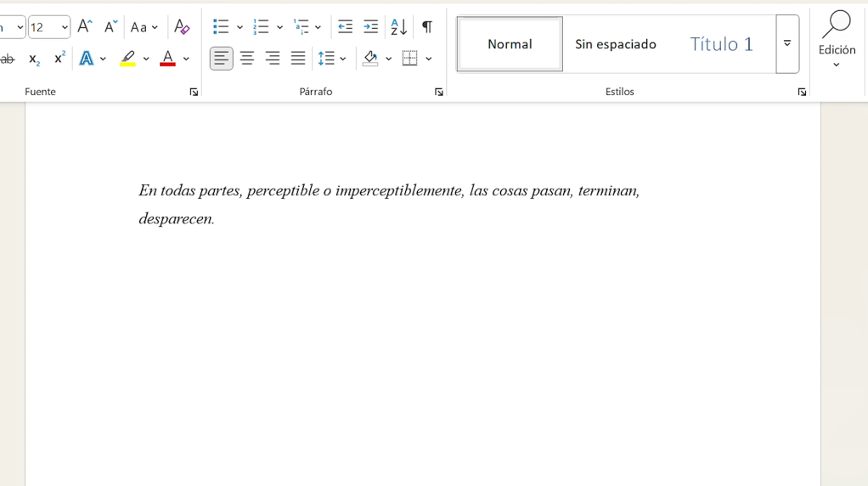
Task: Apply borders with the borders icon
Action: pos(409,58)
